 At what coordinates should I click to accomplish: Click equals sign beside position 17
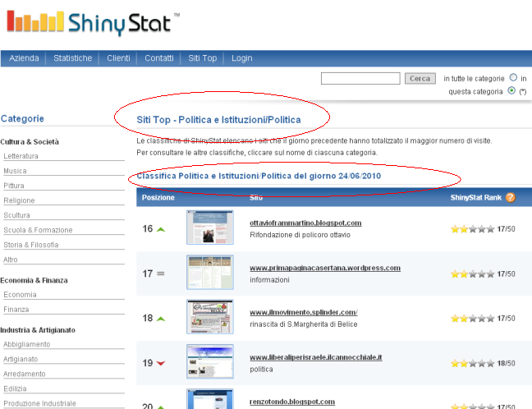pyautogui.click(x=161, y=273)
